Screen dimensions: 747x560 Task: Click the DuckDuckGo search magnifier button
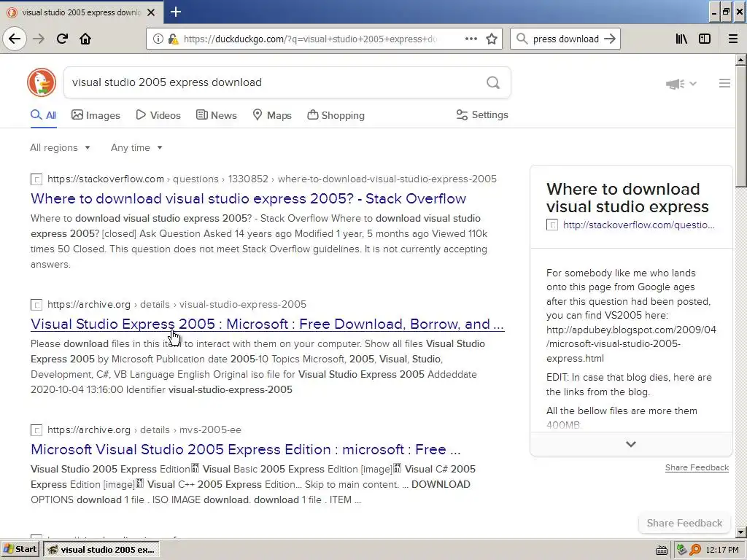coord(493,83)
